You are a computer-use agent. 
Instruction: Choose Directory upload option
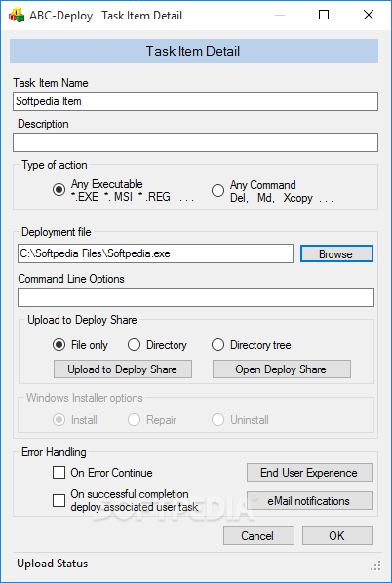[134, 345]
